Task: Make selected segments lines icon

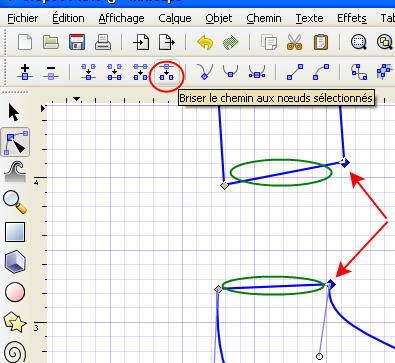Action: pyautogui.click(x=295, y=72)
